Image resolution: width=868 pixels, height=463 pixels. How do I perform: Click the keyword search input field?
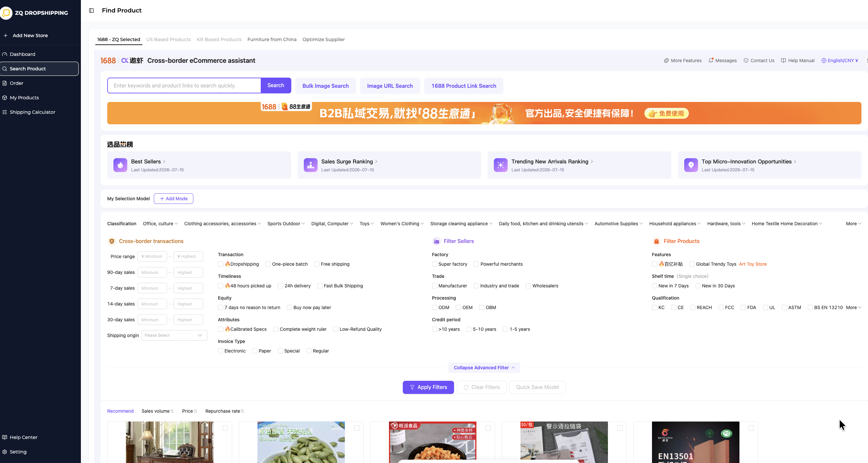(184, 85)
